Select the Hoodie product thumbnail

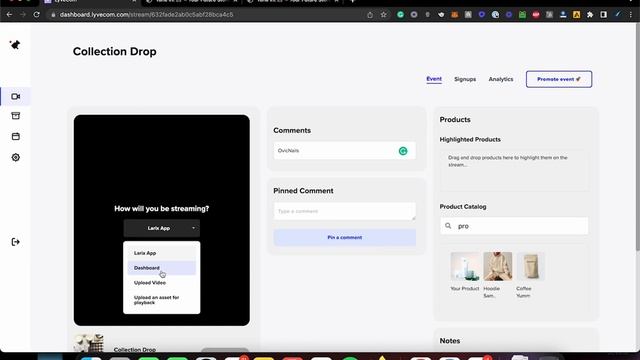pyautogui.click(x=498, y=266)
